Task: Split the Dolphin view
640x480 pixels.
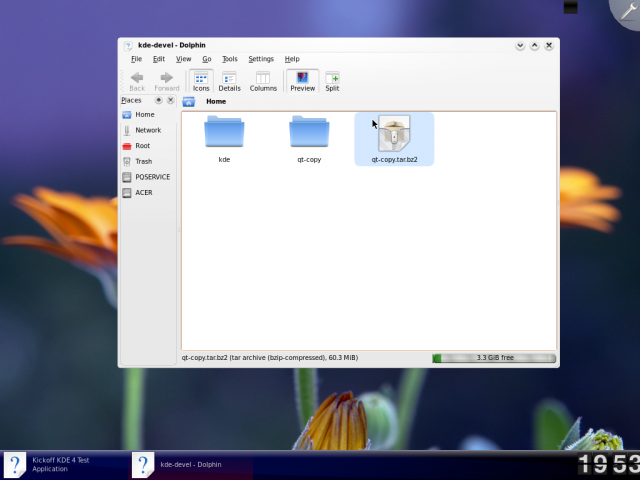Action: (332, 81)
